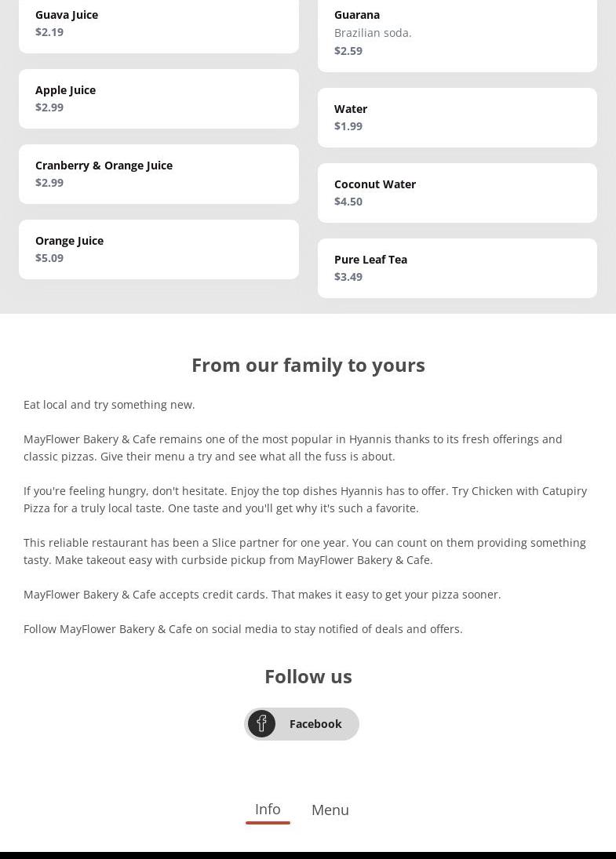Click the paragraph mentioning curbside pickup

pos(304,551)
